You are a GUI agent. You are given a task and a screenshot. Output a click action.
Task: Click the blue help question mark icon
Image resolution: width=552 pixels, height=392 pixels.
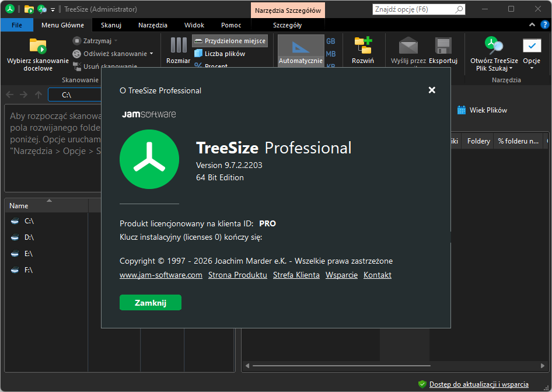(x=544, y=24)
